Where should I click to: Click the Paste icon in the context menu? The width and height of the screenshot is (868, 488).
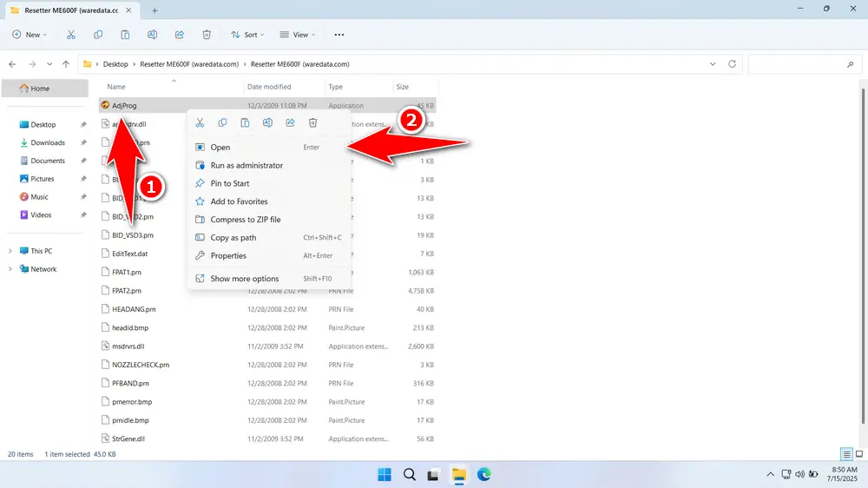point(245,122)
